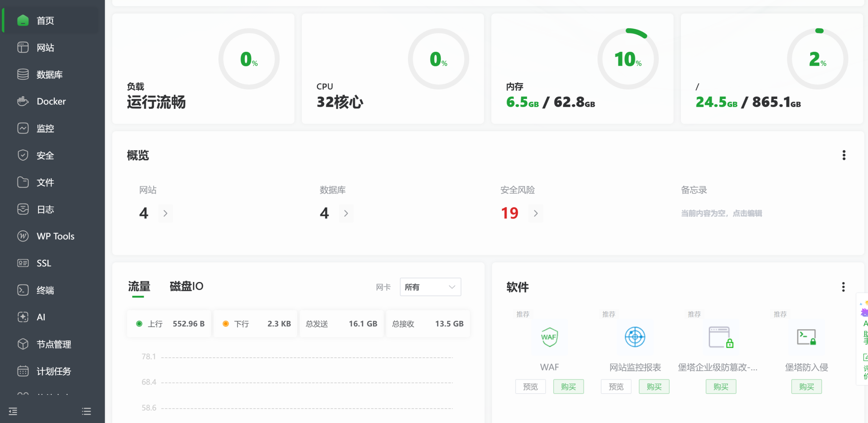Toggle the green 上行 legend dot
The image size is (868, 423).
139,324
